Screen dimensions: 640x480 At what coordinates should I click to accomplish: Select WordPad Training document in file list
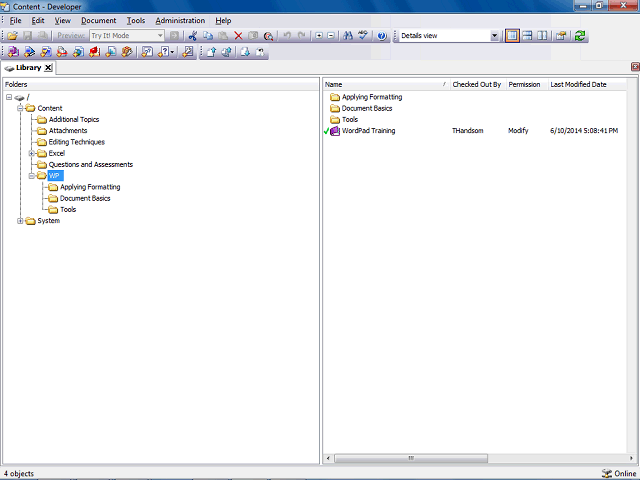pyautogui.click(x=369, y=131)
